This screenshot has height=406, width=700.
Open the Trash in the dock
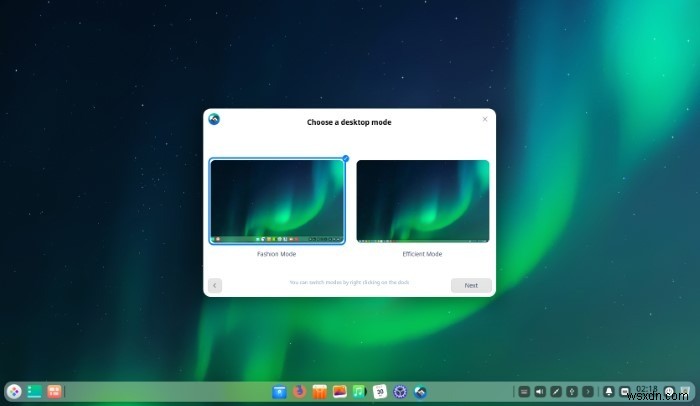685,392
